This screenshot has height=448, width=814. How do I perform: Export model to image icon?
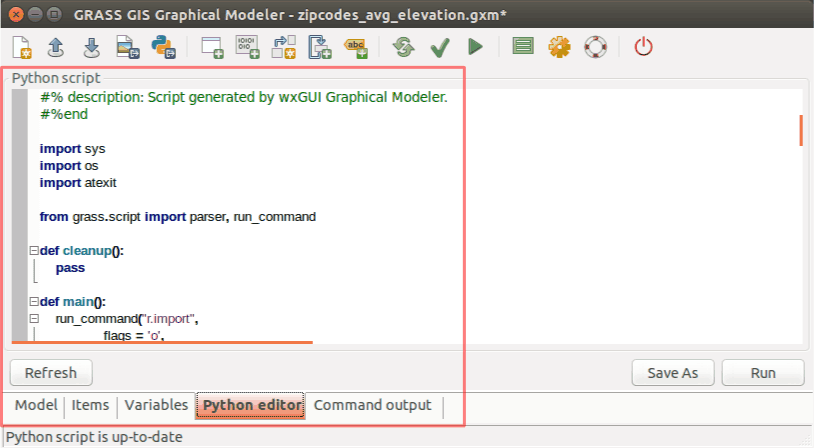click(126, 46)
